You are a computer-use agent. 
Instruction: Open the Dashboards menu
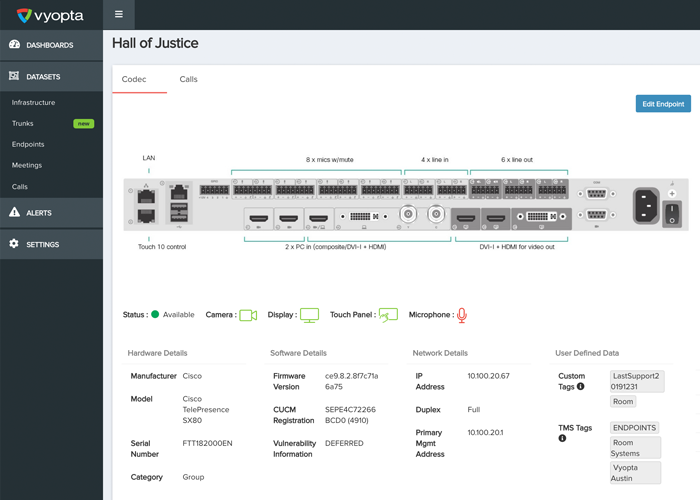pos(51,45)
